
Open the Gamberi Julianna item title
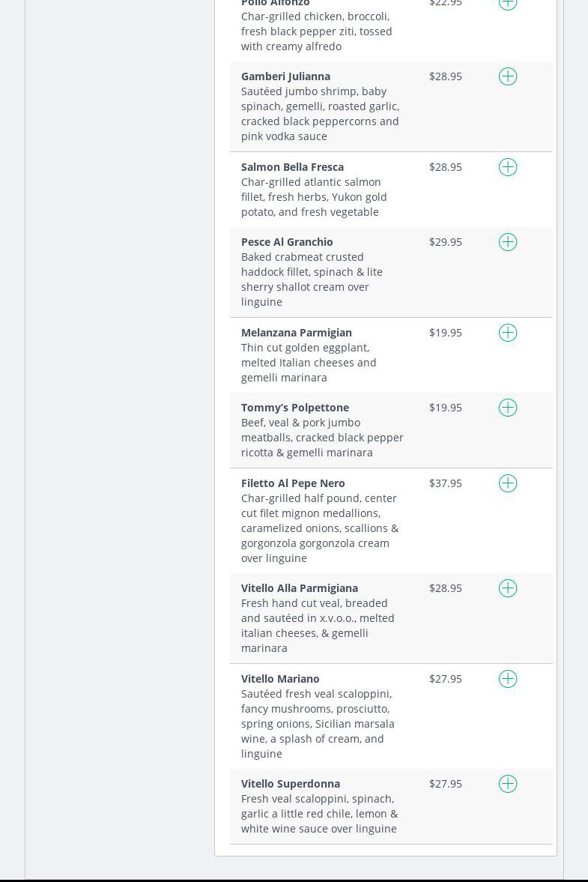tap(285, 76)
